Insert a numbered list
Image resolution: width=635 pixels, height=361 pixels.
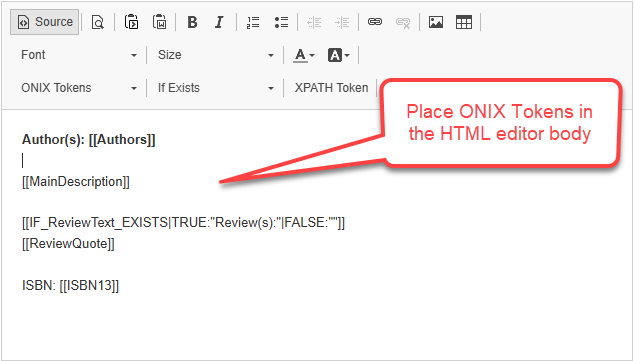coord(253,22)
